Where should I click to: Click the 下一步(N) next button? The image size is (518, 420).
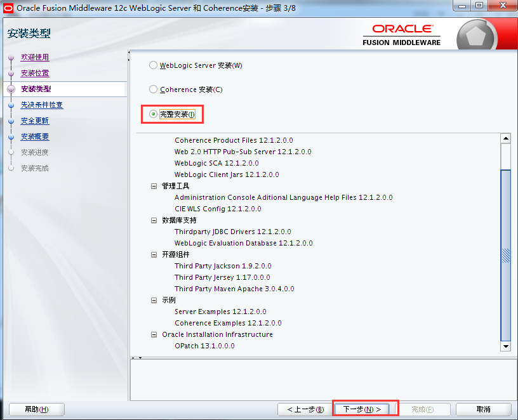click(x=362, y=409)
